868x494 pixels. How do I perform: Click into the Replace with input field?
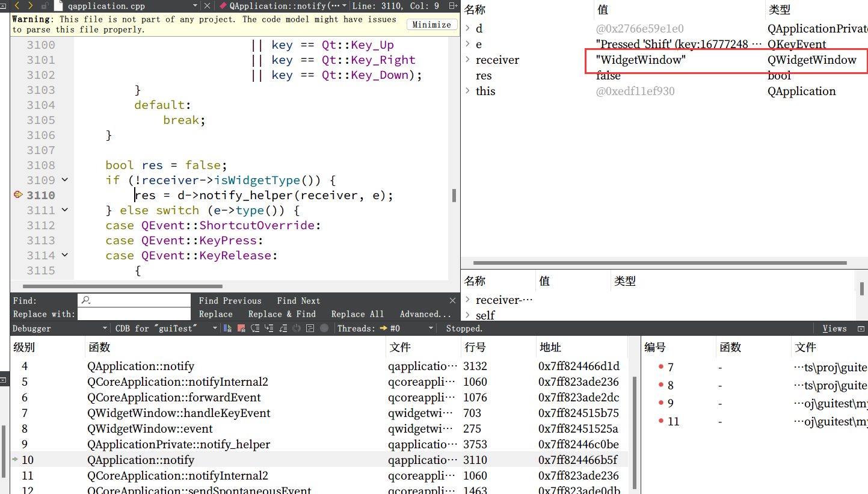coord(134,314)
